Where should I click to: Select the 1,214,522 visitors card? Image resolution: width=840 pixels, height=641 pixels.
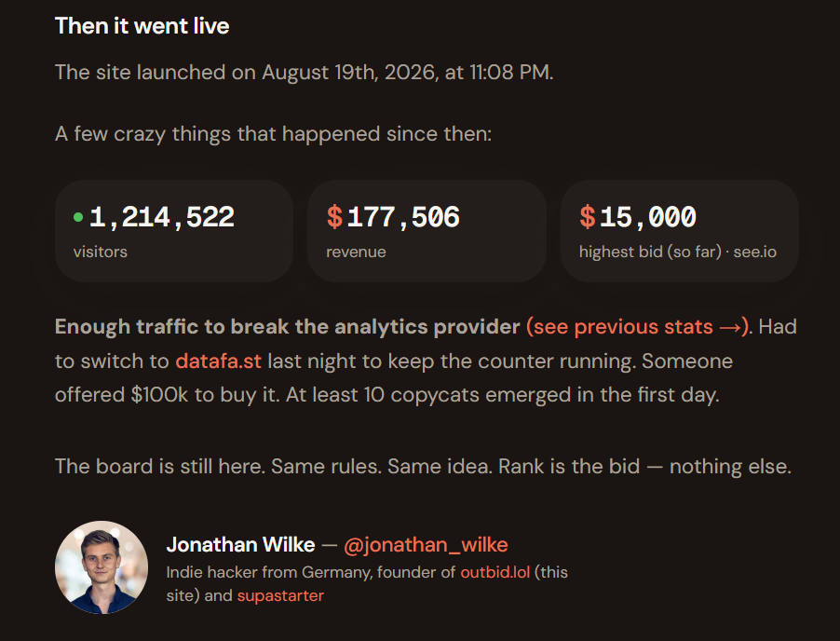point(174,231)
